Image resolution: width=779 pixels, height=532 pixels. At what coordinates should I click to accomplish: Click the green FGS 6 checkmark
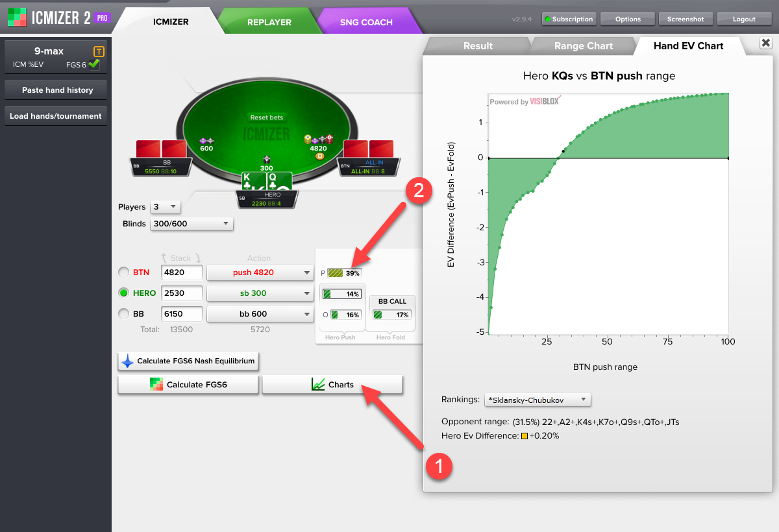(94, 64)
